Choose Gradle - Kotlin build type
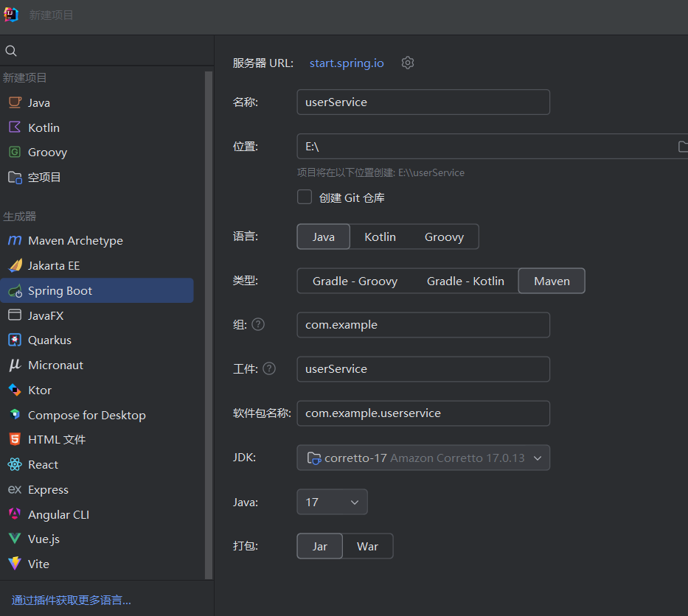This screenshot has height=616, width=688. [x=465, y=281]
